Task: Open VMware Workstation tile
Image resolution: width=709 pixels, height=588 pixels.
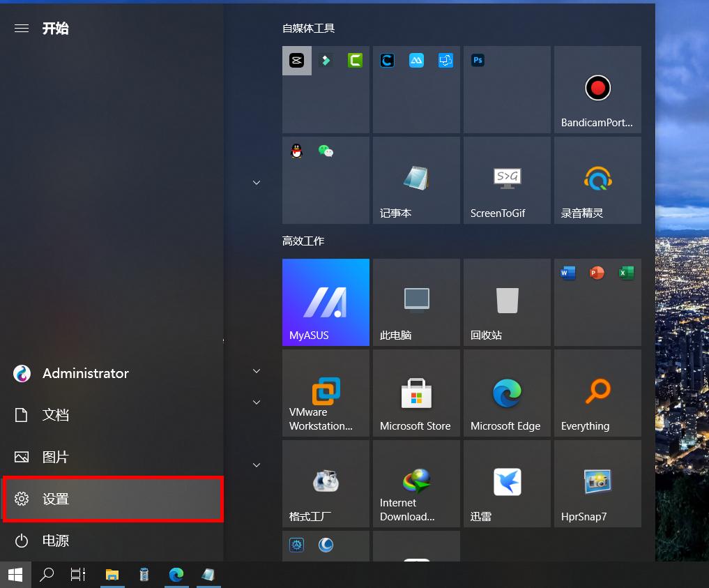Action: tap(326, 393)
